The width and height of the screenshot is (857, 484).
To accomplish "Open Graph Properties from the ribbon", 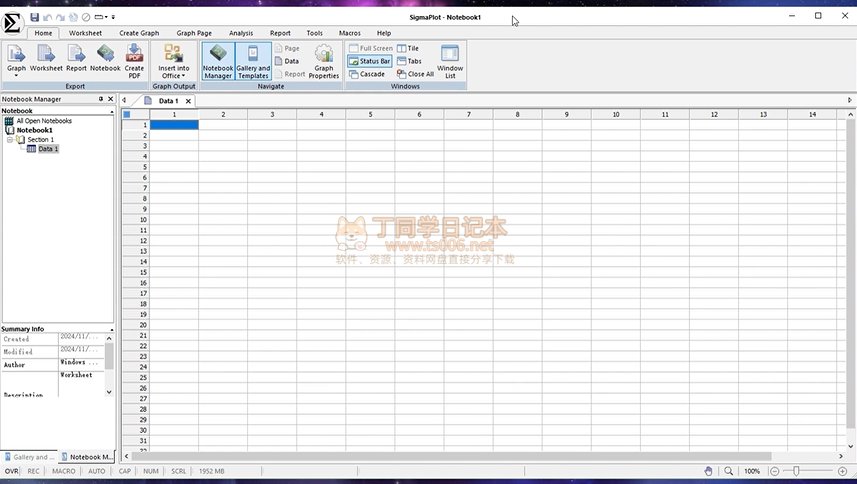I will [324, 60].
